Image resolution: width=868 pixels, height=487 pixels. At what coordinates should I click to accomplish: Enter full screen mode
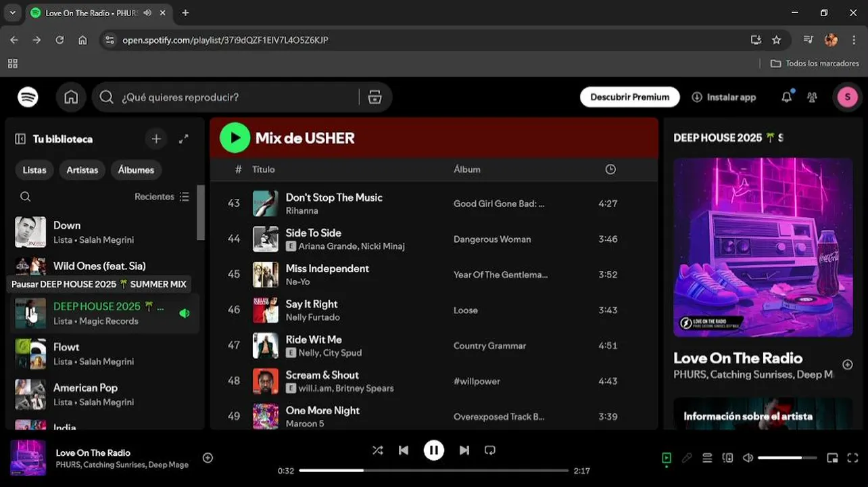[x=852, y=458]
